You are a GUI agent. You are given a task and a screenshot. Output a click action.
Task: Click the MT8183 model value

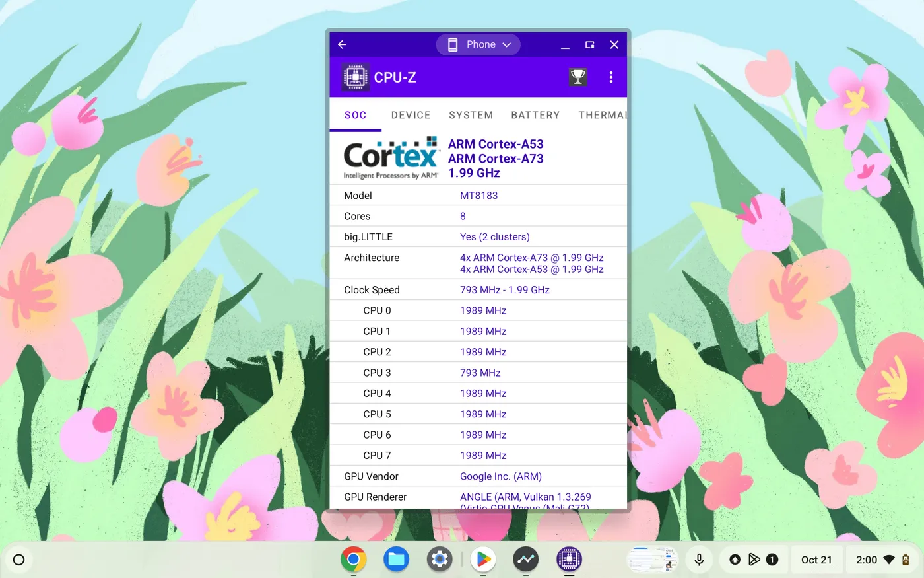point(479,196)
